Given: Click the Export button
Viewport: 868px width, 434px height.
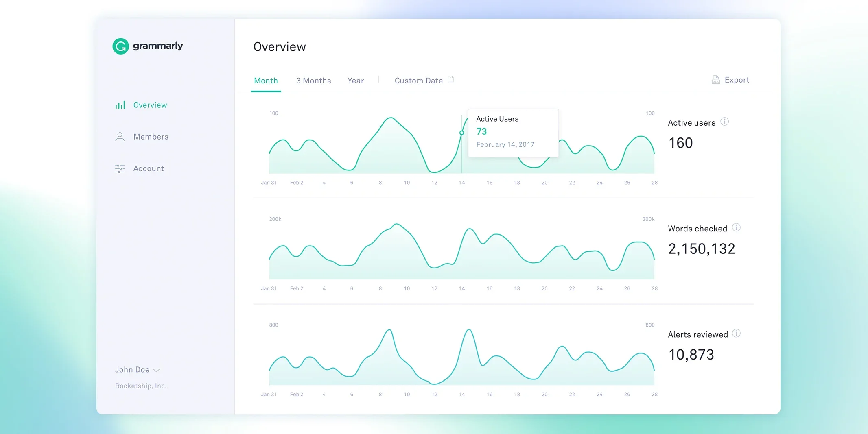Looking at the screenshot, I should click(x=730, y=80).
